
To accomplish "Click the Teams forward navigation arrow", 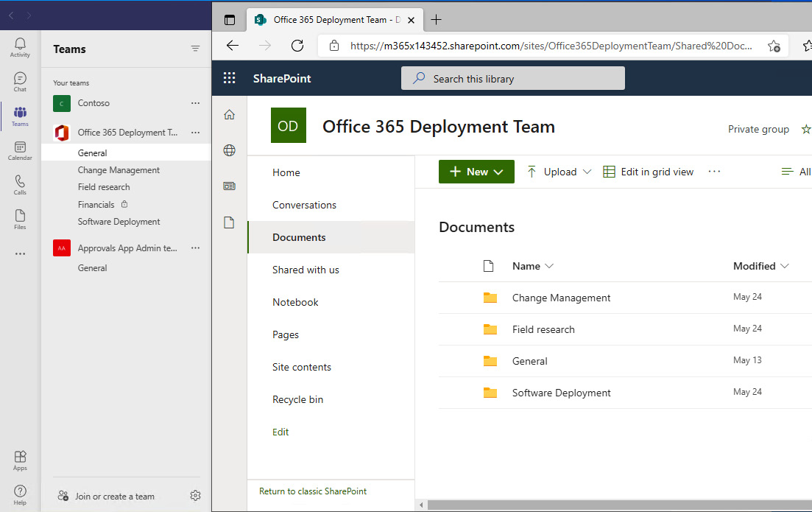I will pyautogui.click(x=29, y=15).
